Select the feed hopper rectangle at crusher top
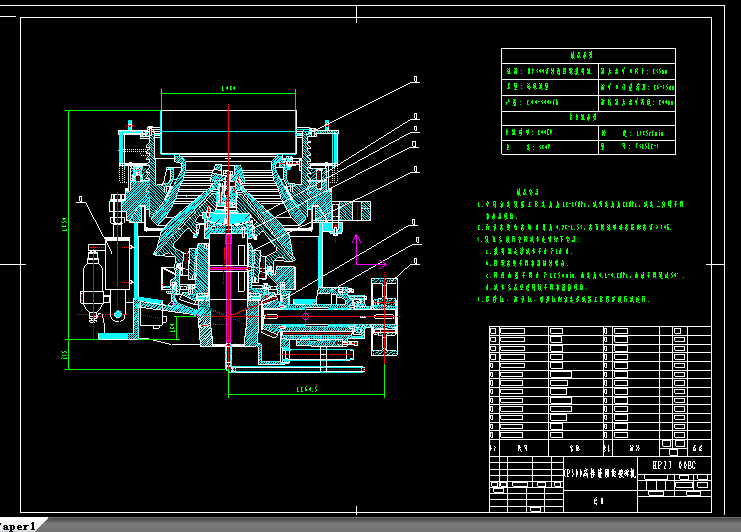This screenshot has width=741, height=532. click(229, 128)
